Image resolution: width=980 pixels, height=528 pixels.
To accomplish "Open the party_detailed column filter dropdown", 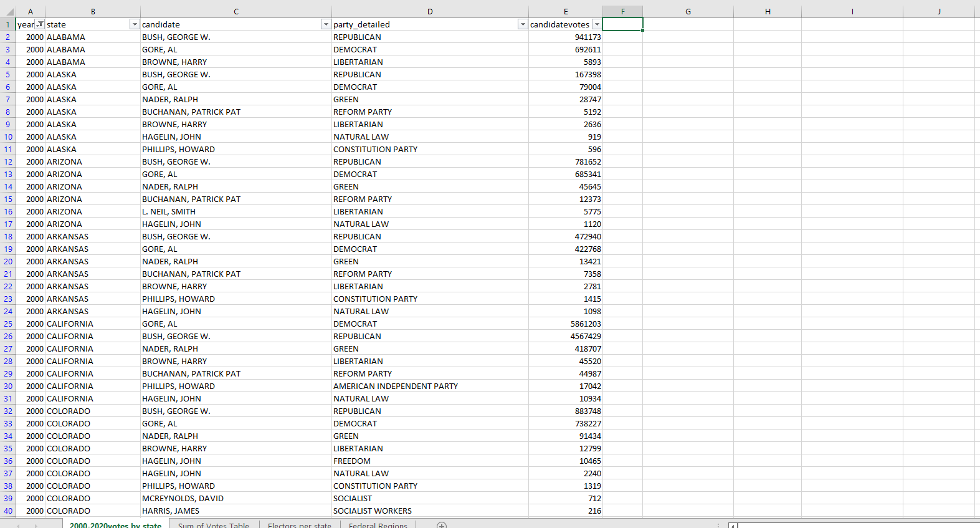I will coord(523,24).
